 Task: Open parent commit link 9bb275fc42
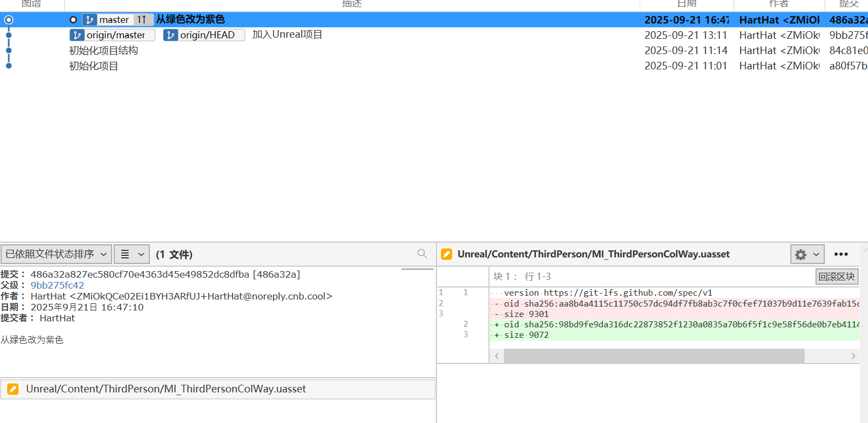[x=57, y=285]
